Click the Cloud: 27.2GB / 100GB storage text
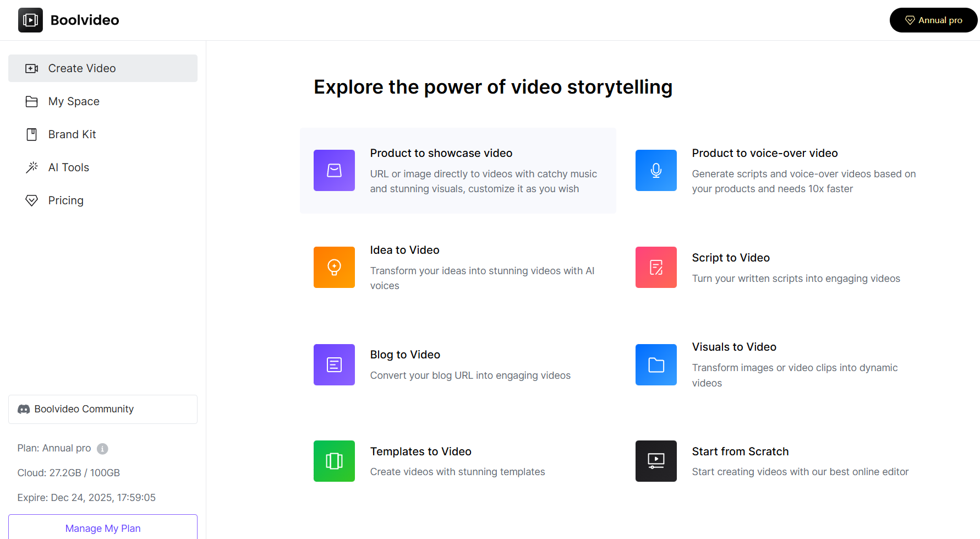This screenshot has width=980, height=539. point(69,473)
